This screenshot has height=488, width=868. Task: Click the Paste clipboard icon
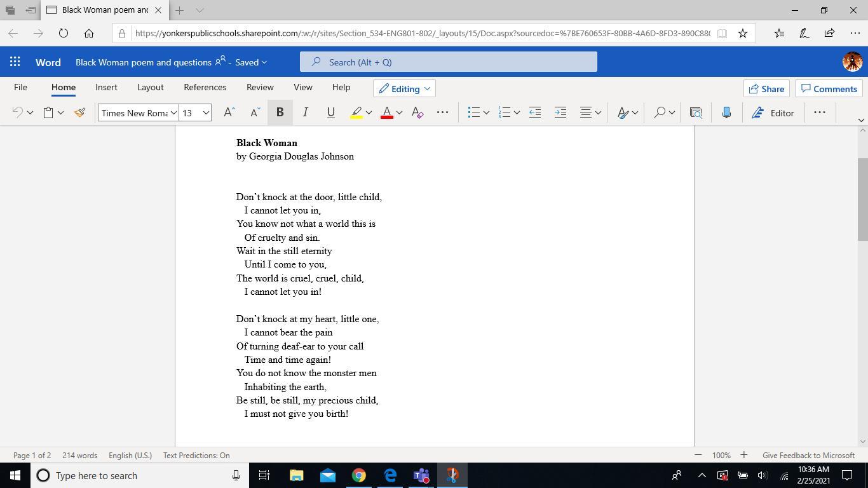point(48,112)
